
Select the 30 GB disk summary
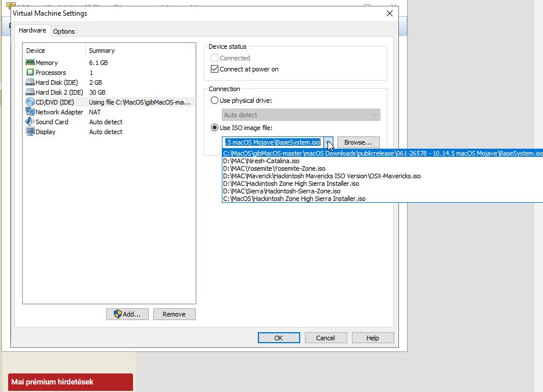pos(98,92)
